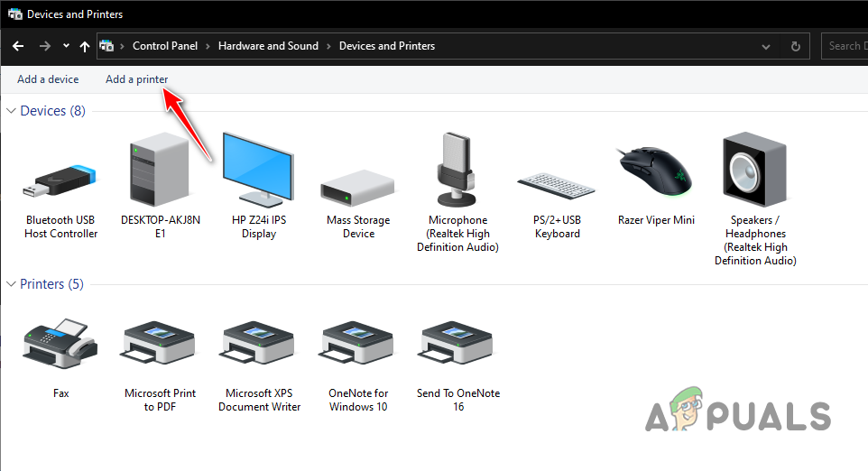The height and width of the screenshot is (471, 868).
Task: Collapse the Printers (5) group
Action: [11, 284]
